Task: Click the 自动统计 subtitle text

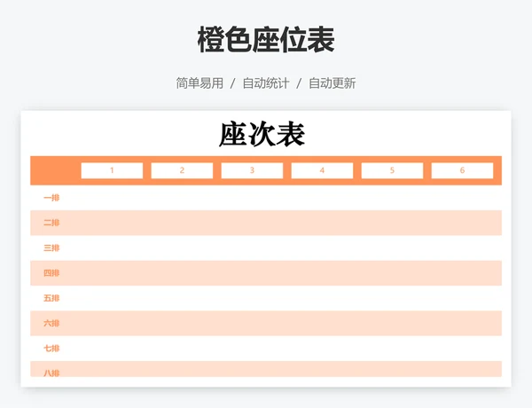Action: pyautogui.click(x=266, y=83)
